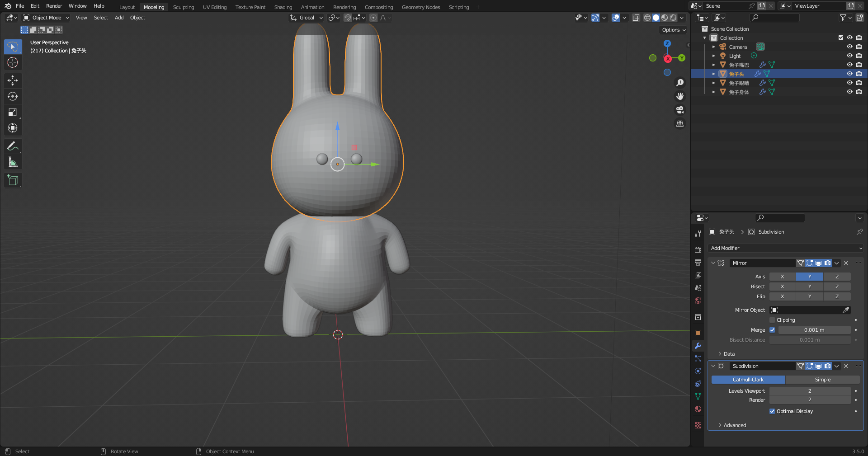Viewport: 868px width, 456px height.
Task: Collapse the Mirror modifier panel
Action: click(713, 263)
